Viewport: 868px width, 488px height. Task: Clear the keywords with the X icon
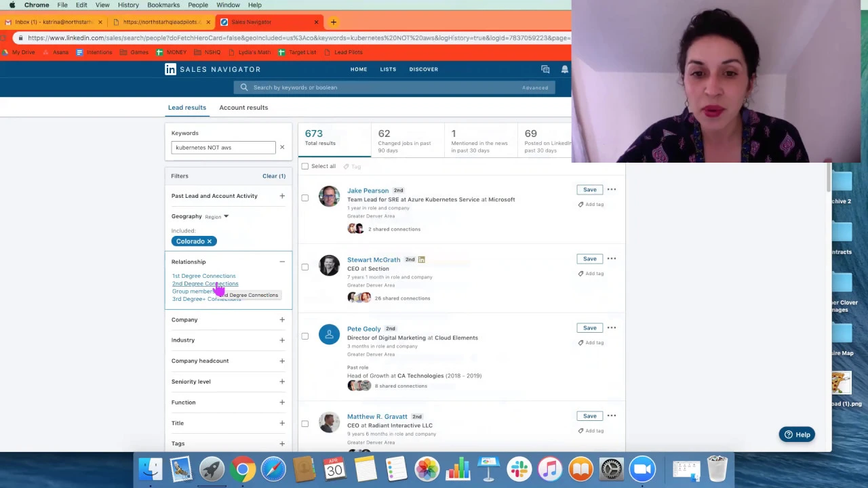(282, 147)
